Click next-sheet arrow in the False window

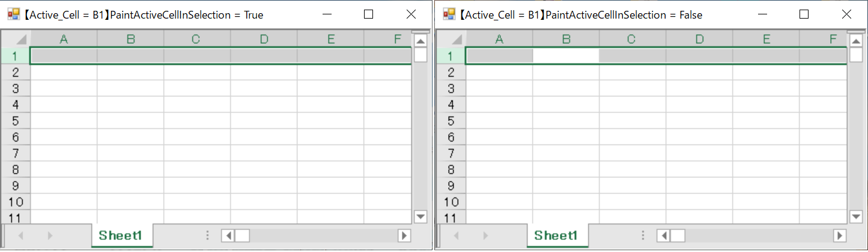pos(485,236)
